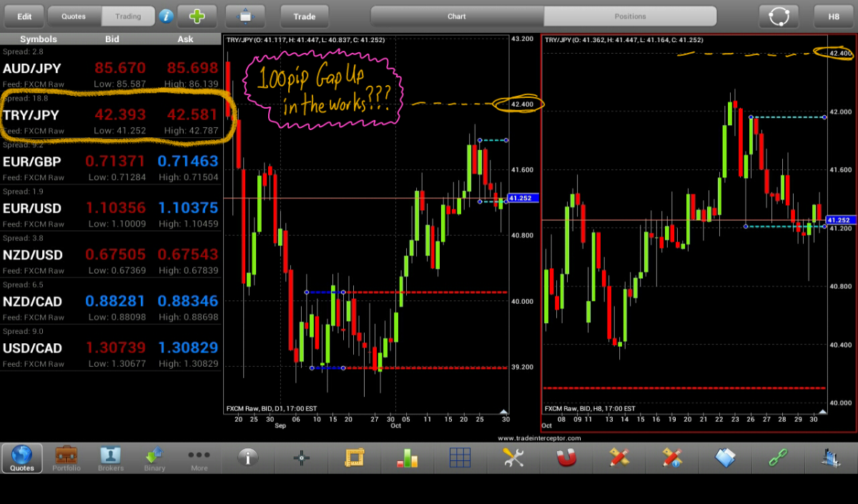Screen dimensions: 858x504
Task: Click the green chain link icon
Action: point(778,458)
